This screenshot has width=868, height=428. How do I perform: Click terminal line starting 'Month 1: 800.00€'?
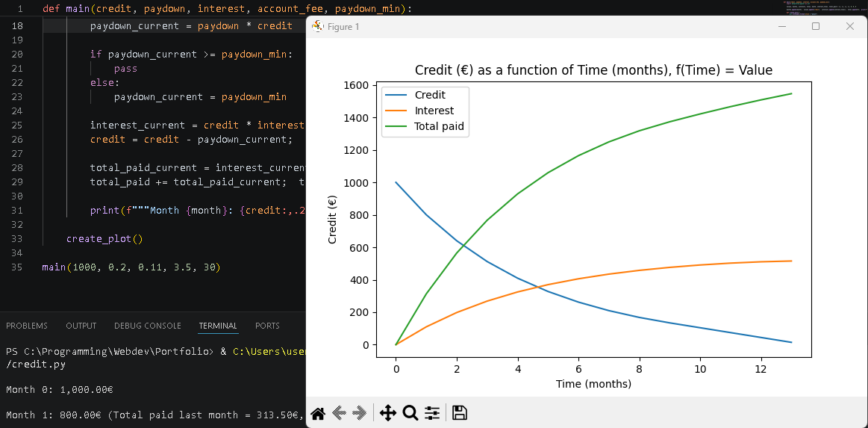155,415
